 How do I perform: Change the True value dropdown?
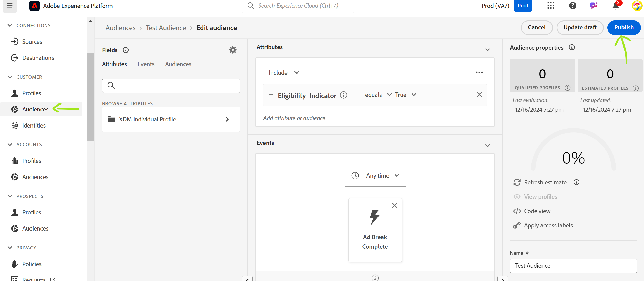pyautogui.click(x=414, y=95)
